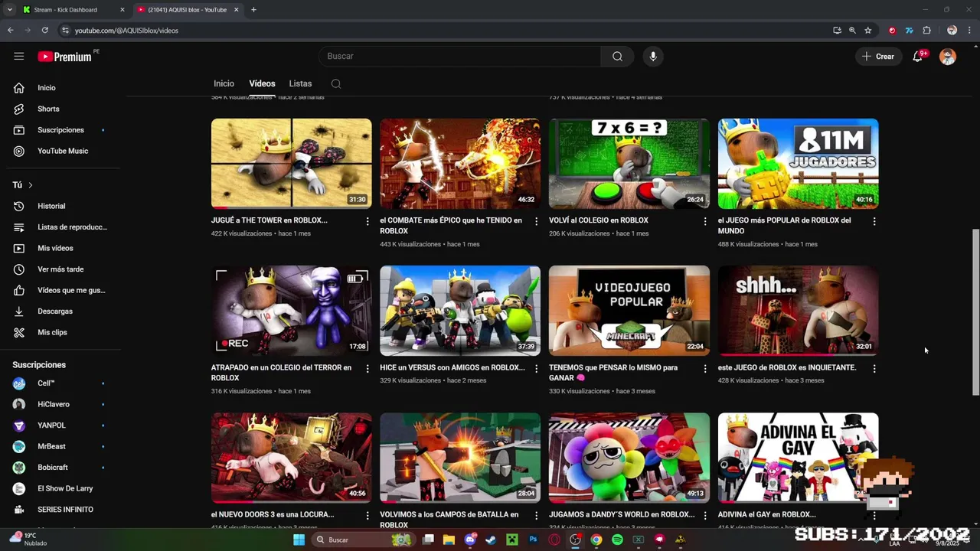Click the Crear button
Image resolution: width=980 pixels, height=551 pixels.
[878, 57]
